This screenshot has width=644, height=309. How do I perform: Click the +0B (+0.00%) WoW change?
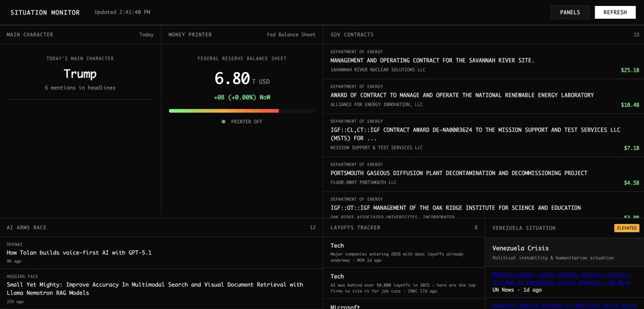point(242,98)
